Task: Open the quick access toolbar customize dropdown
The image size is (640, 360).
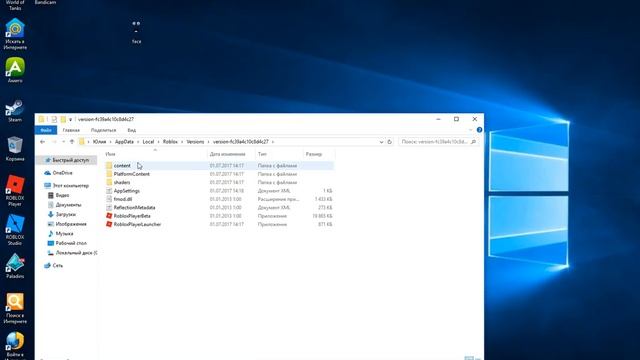Action: click(x=71, y=119)
